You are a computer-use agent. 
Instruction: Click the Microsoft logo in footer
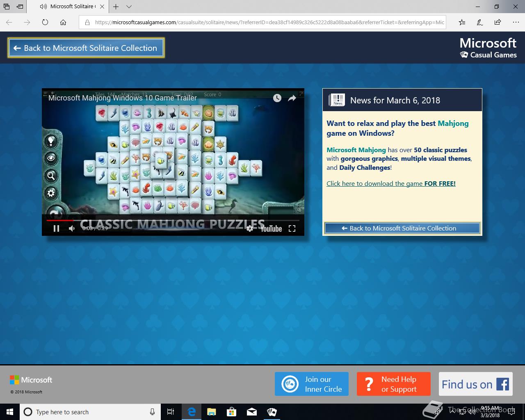pyautogui.click(x=31, y=380)
